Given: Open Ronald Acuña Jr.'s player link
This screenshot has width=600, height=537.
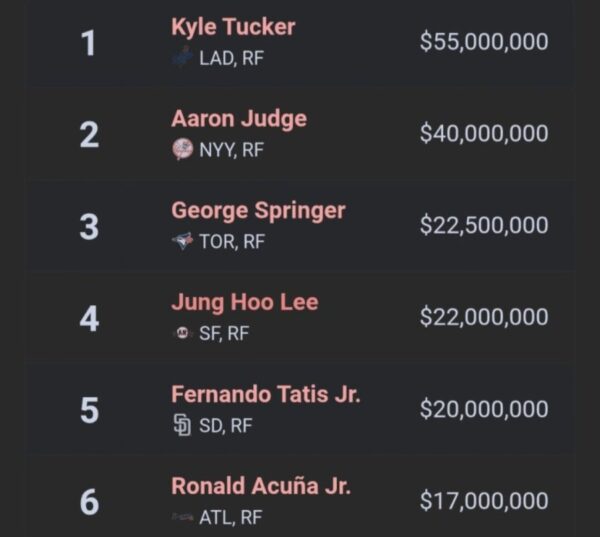Looking at the screenshot, I should pos(260,486).
